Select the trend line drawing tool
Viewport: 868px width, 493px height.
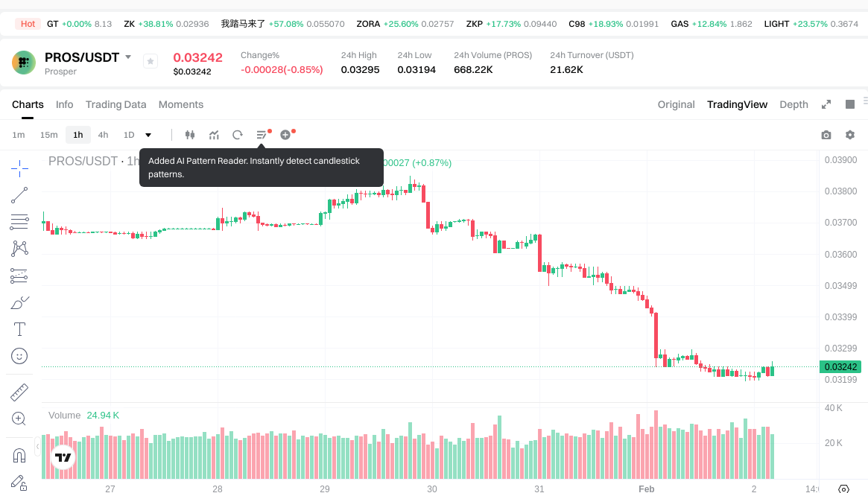point(19,195)
